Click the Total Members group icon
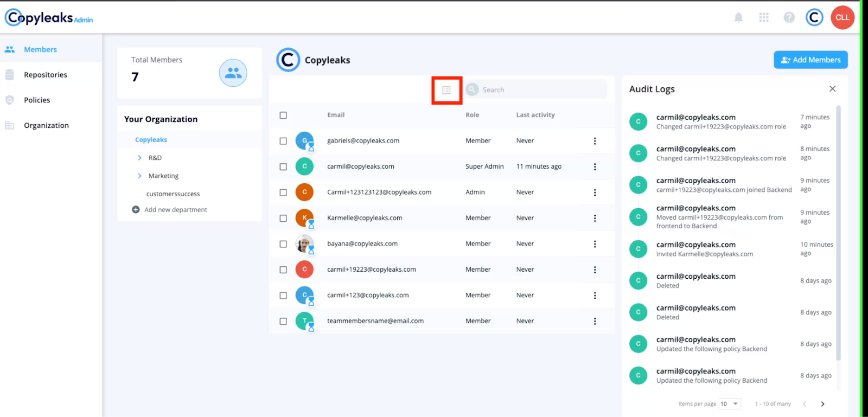The height and width of the screenshot is (417, 868). click(x=233, y=73)
